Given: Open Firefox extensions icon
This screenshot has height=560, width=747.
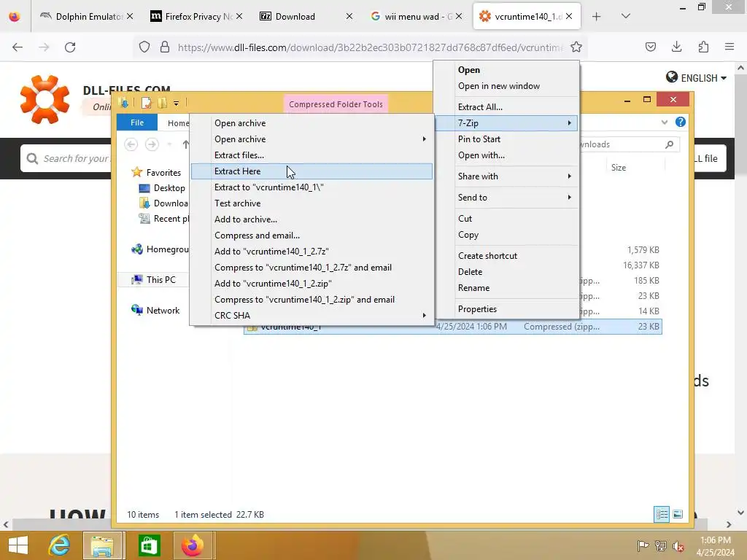Looking at the screenshot, I should 703,47.
